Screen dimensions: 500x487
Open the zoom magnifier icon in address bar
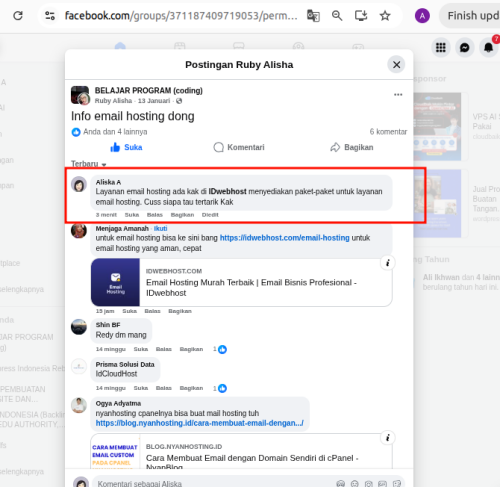(337, 16)
